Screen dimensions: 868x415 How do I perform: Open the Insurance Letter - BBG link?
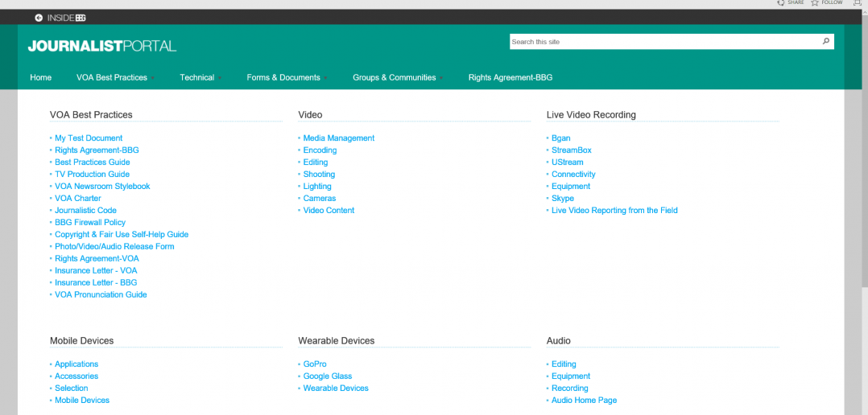click(96, 282)
